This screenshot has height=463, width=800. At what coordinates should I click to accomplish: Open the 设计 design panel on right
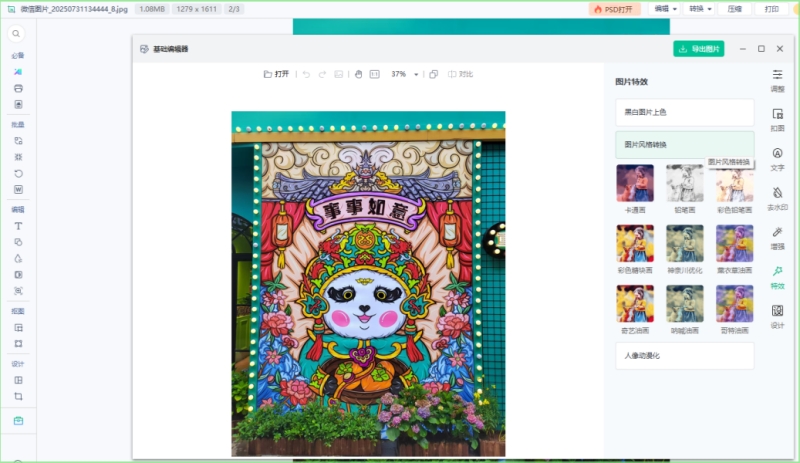tap(778, 316)
